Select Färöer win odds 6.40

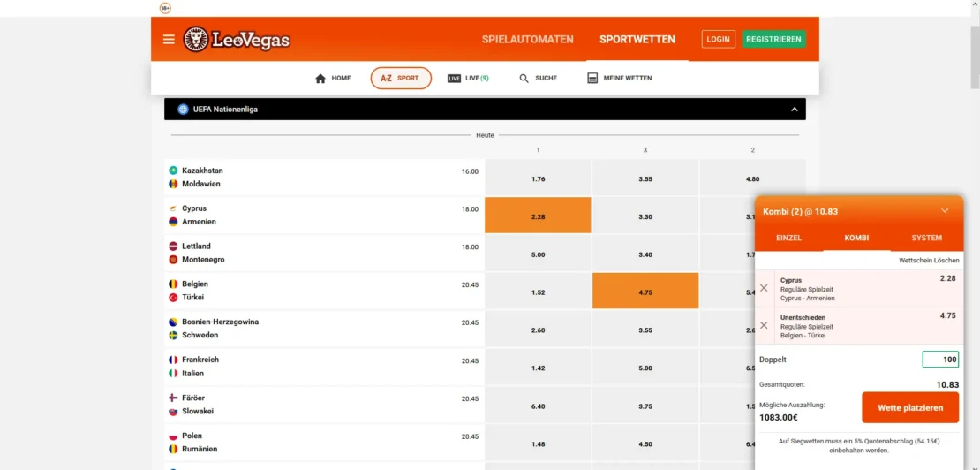point(538,405)
